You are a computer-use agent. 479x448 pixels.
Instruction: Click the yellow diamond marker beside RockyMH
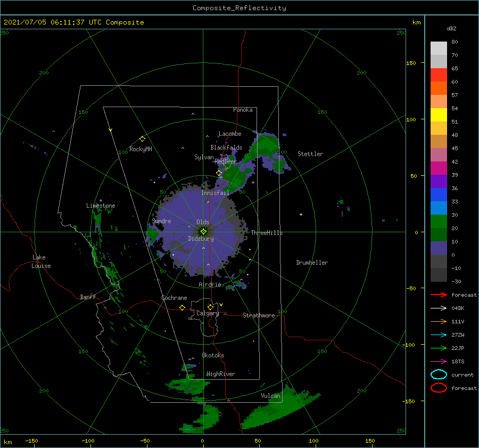(x=142, y=139)
